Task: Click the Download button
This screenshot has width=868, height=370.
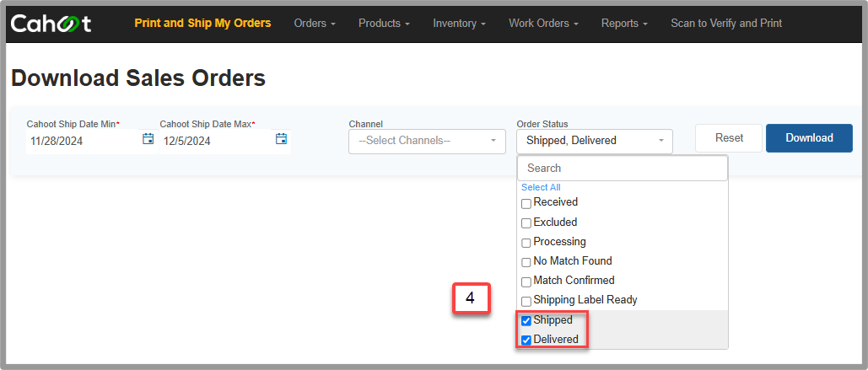Action: coord(809,138)
